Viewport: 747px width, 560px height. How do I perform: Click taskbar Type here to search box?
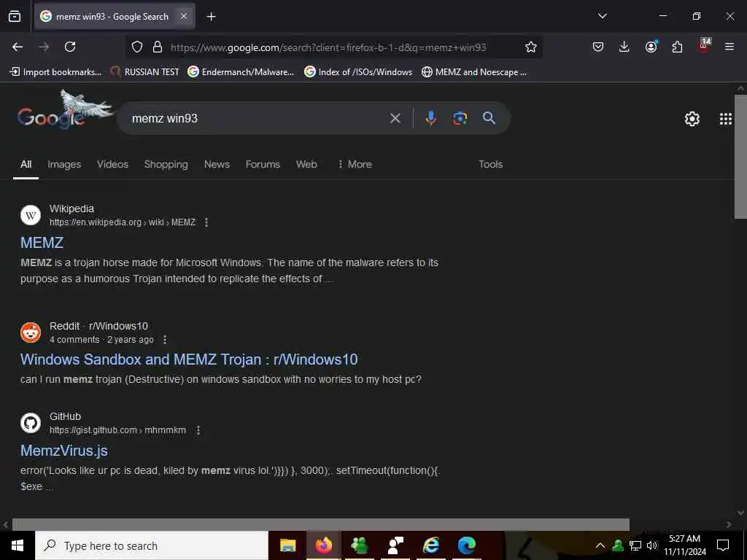point(152,545)
